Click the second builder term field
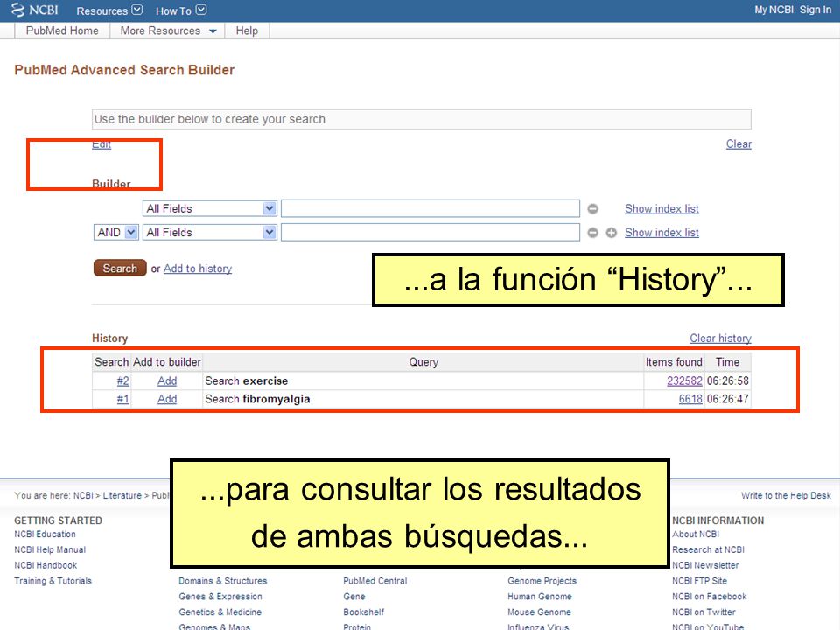Viewport: 840px width, 630px height. 430,233
